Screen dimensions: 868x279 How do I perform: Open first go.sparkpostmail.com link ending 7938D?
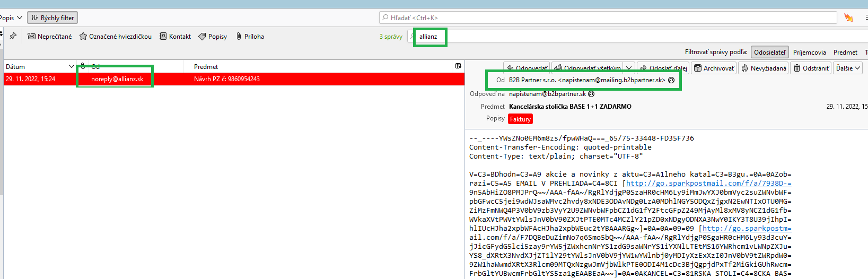(709, 184)
